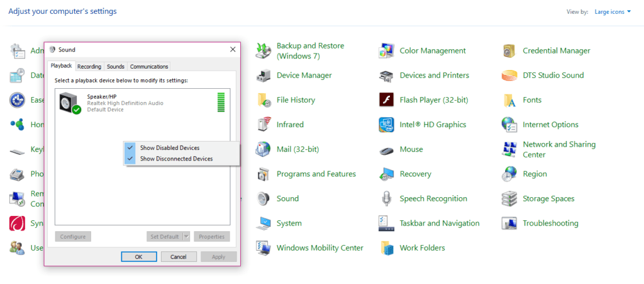This screenshot has height=284, width=644.
Task: Click the Mail (32-bit) icon
Action: click(263, 149)
